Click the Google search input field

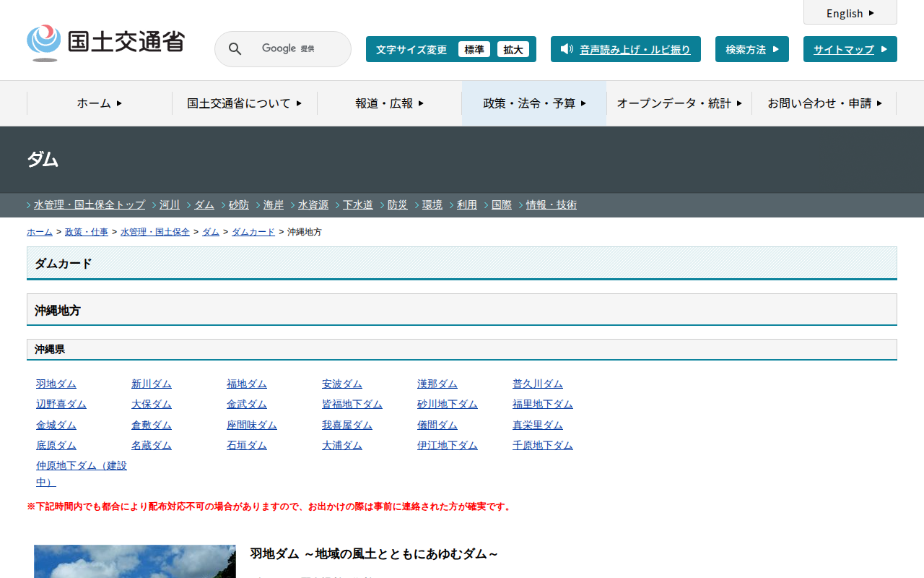(x=296, y=49)
